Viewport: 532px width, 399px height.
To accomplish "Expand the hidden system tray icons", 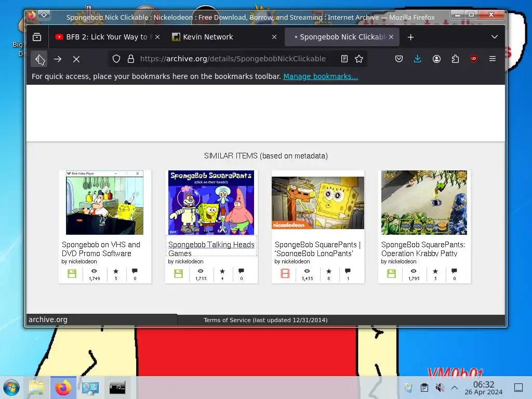I will click(455, 388).
